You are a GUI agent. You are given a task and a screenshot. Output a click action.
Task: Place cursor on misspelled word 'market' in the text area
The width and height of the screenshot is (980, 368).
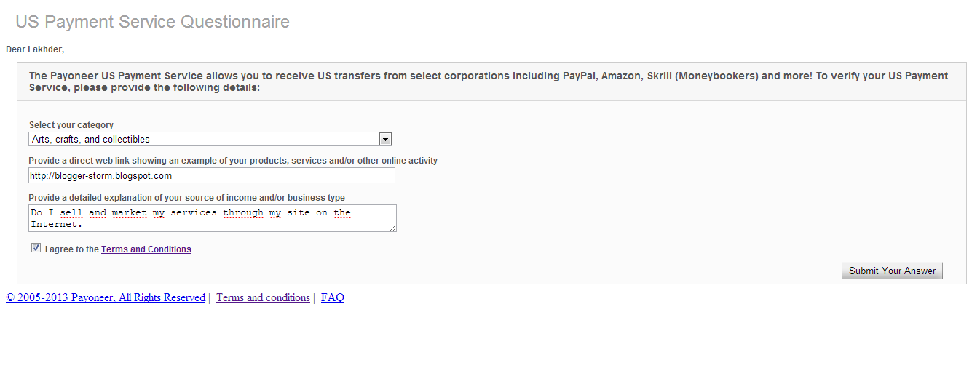point(130,213)
